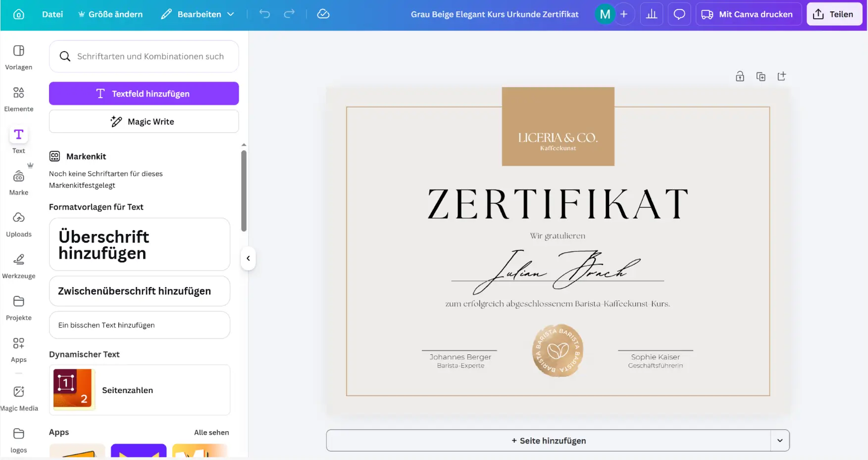Open Projekte sidebar tab
The width and height of the screenshot is (868, 460).
tap(19, 308)
